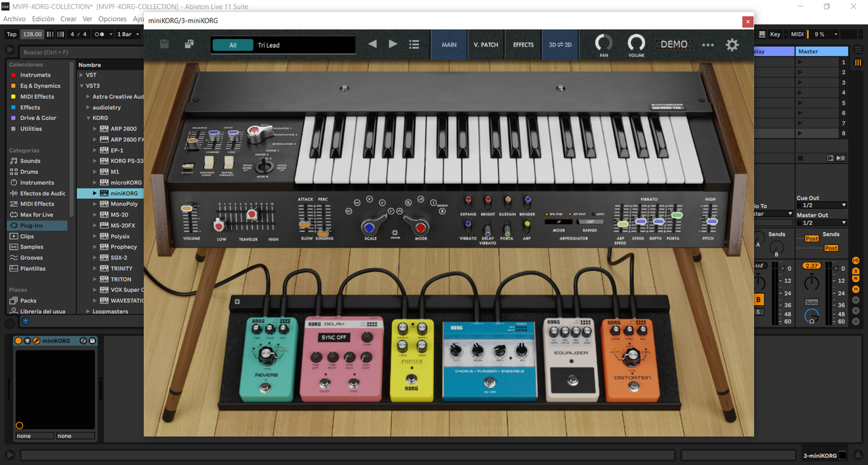Screen dimensions: 868x465
Task: Go to the previous preset arrow
Action: (372, 44)
